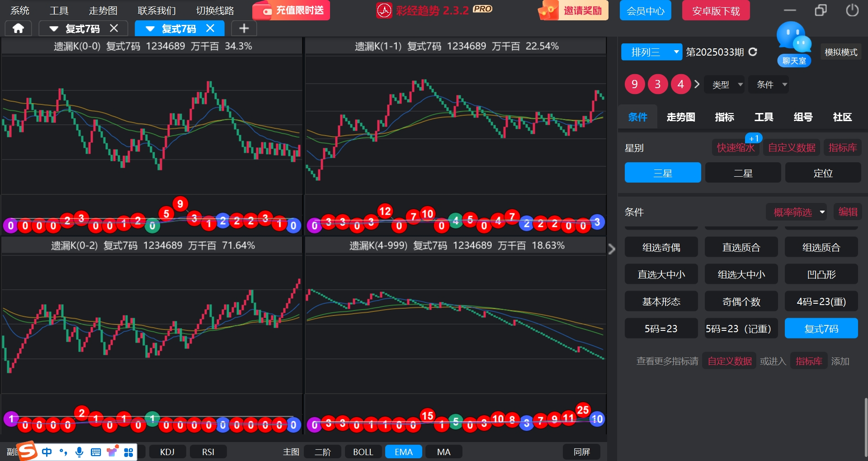This screenshot has width=868, height=461.
Task: Click 快速缩水 quick filter
Action: click(x=736, y=147)
